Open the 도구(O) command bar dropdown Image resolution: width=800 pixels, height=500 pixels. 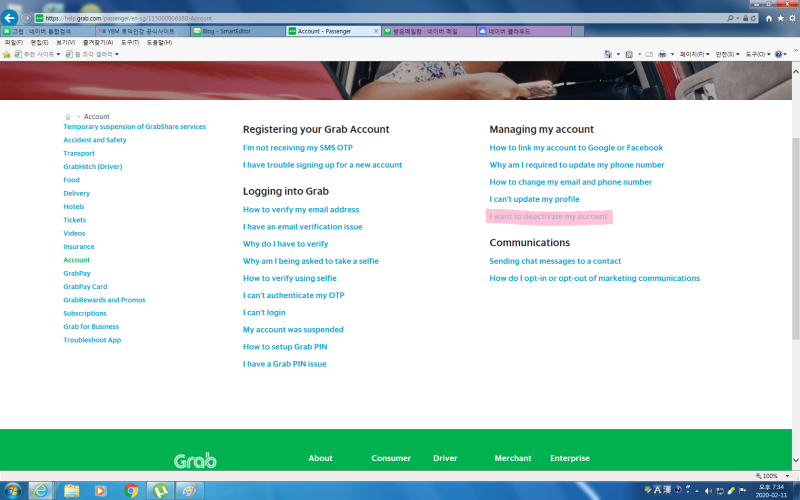click(758, 54)
